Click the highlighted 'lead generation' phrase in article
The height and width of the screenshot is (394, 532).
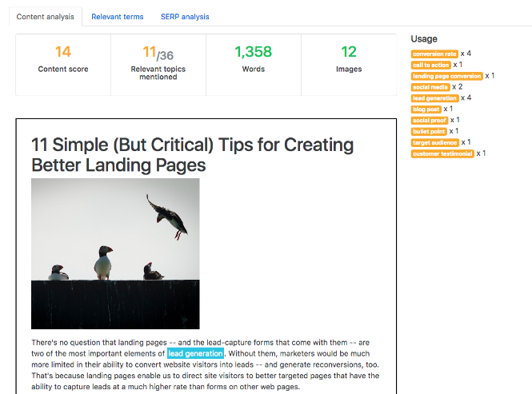(x=195, y=354)
